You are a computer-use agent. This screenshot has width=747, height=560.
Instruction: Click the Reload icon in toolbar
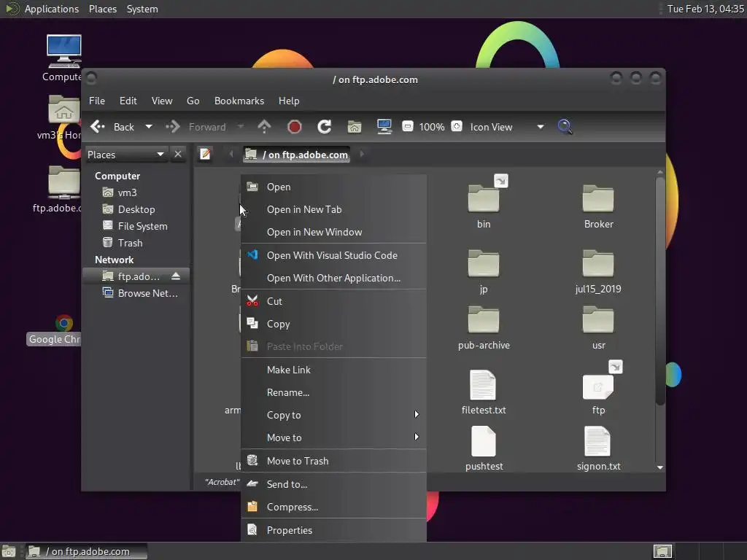click(325, 127)
